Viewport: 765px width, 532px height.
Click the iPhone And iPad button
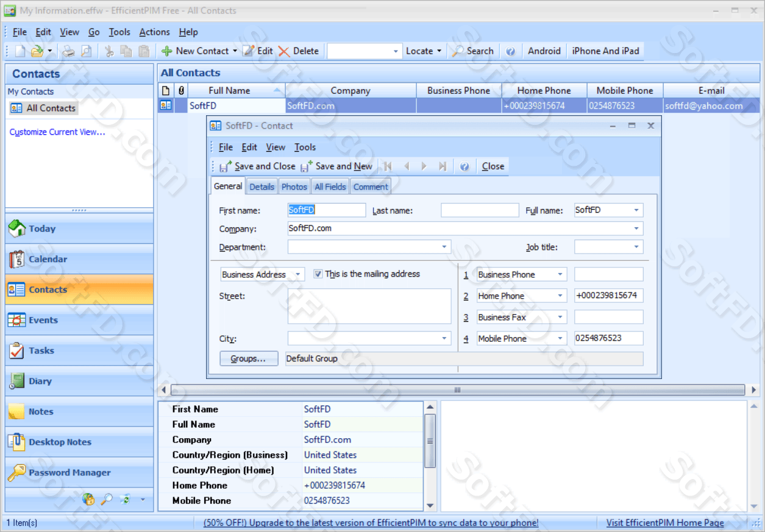tap(605, 51)
